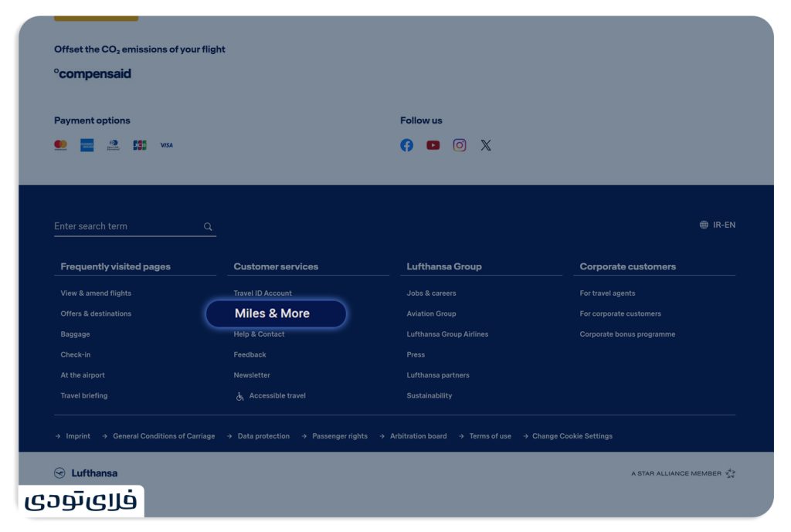This screenshot has width=791, height=532.
Task: Click the search magnifier icon
Action: point(208,226)
